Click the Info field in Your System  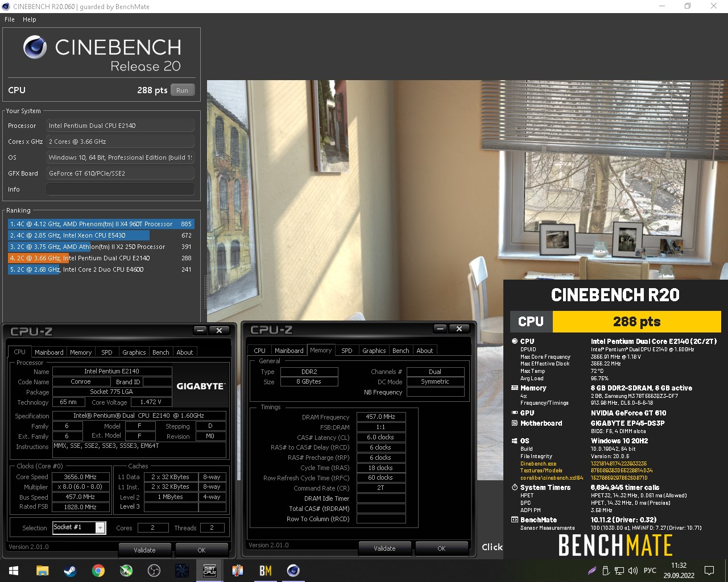tap(120, 189)
